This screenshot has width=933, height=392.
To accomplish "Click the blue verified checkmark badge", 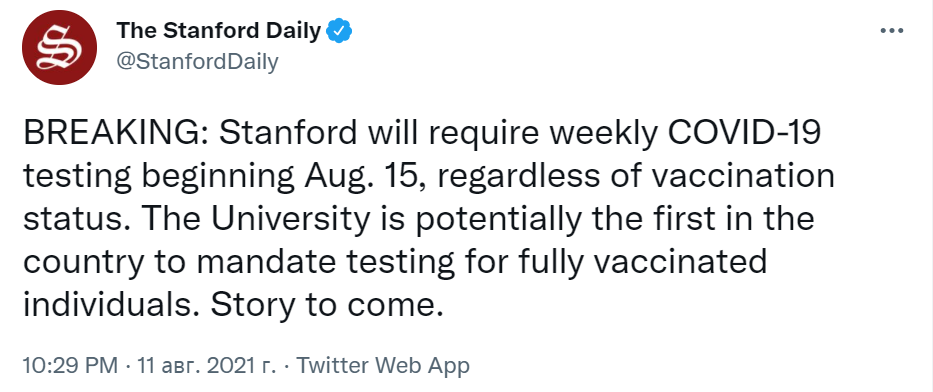I will (340, 31).
